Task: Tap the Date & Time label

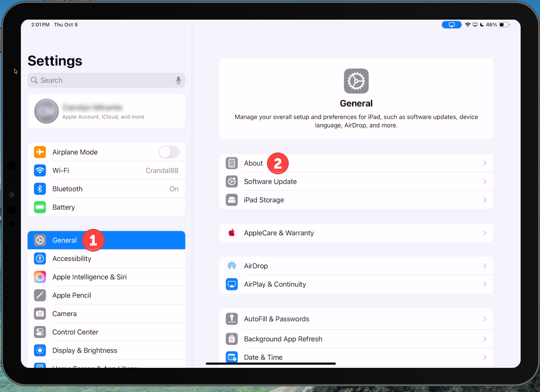Action: (x=263, y=357)
